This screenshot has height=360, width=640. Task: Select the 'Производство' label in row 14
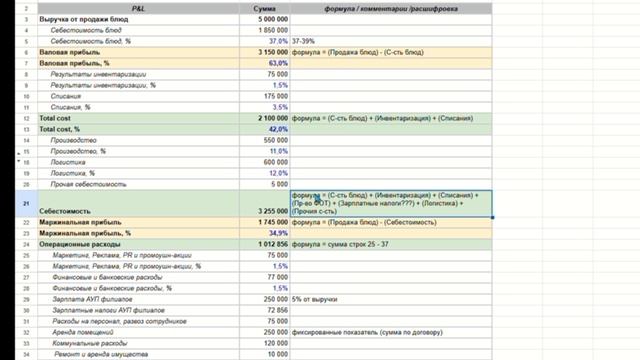point(138,140)
